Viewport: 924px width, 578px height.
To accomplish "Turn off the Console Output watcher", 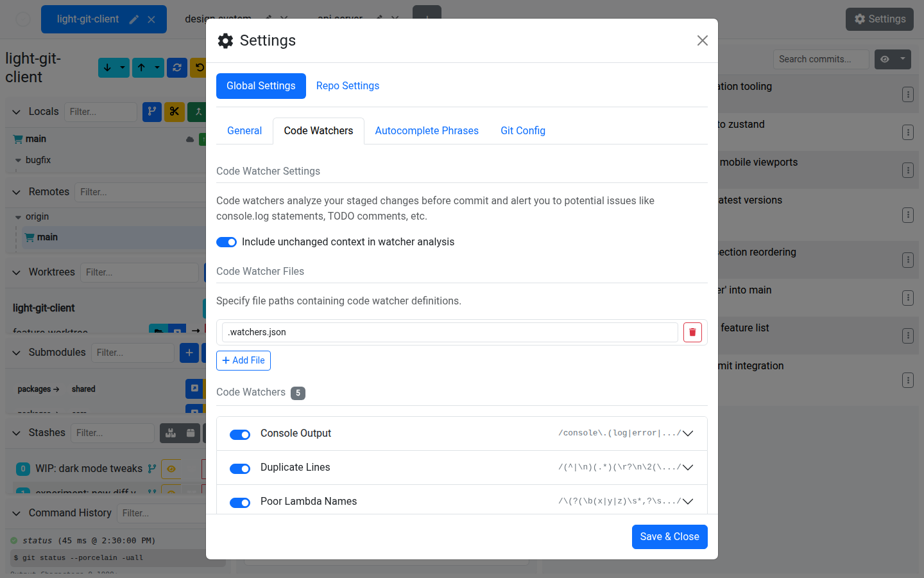I will pyautogui.click(x=240, y=435).
